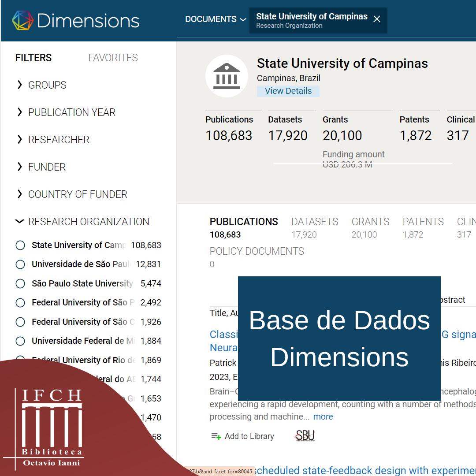Select São Paulo State University radio
The height and width of the screenshot is (476, 476).
pyautogui.click(x=20, y=283)
